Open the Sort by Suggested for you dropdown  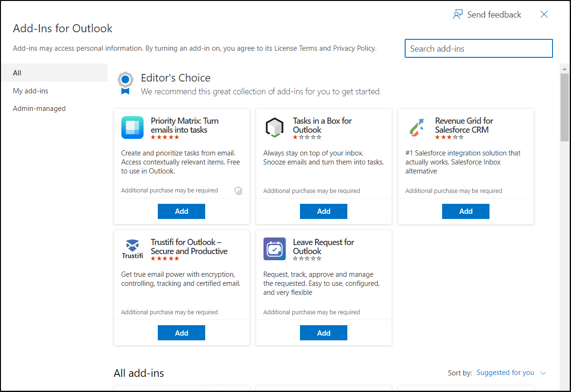point(511,373)
